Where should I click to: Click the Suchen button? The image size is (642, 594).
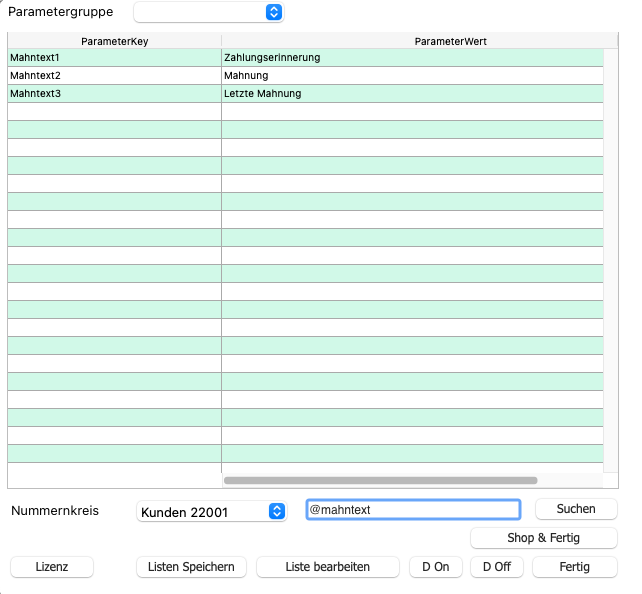point(576,509)
